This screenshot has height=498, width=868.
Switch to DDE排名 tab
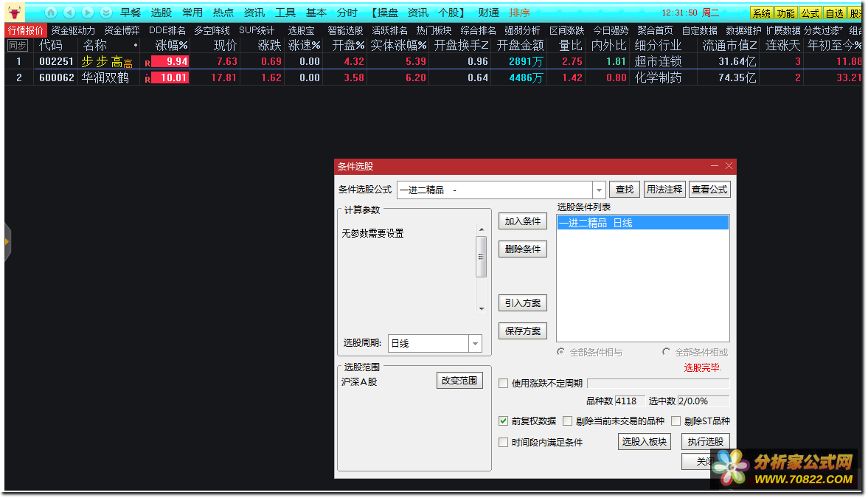pos(167,30)
